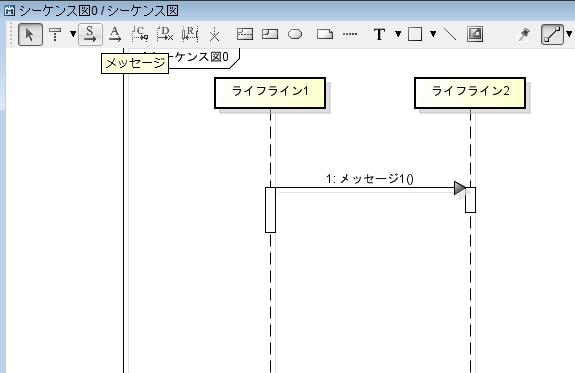The height and width of the screenshot is (373, 575).
Task: Expand the Rectangle shape dropdown arrow
Action: coord(433,34)
